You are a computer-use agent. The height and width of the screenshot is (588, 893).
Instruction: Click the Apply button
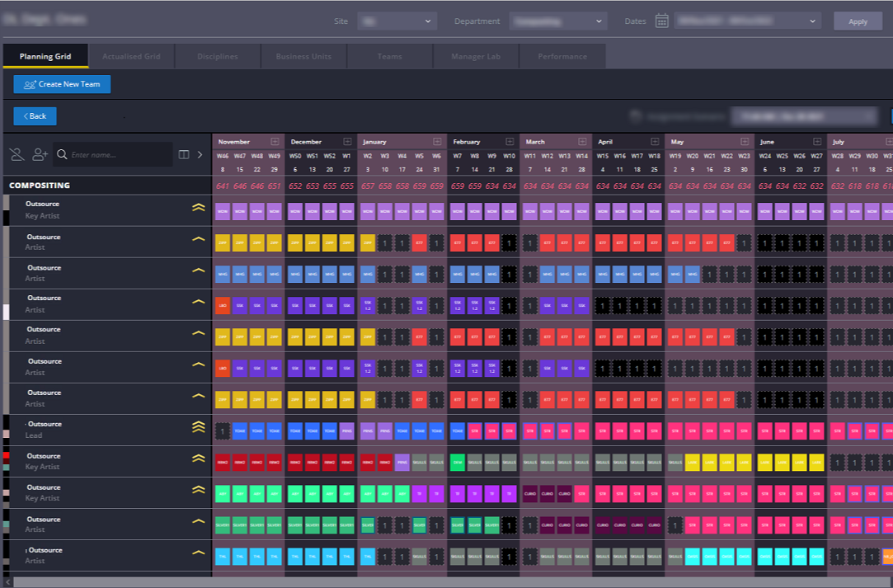click(858, 21)
